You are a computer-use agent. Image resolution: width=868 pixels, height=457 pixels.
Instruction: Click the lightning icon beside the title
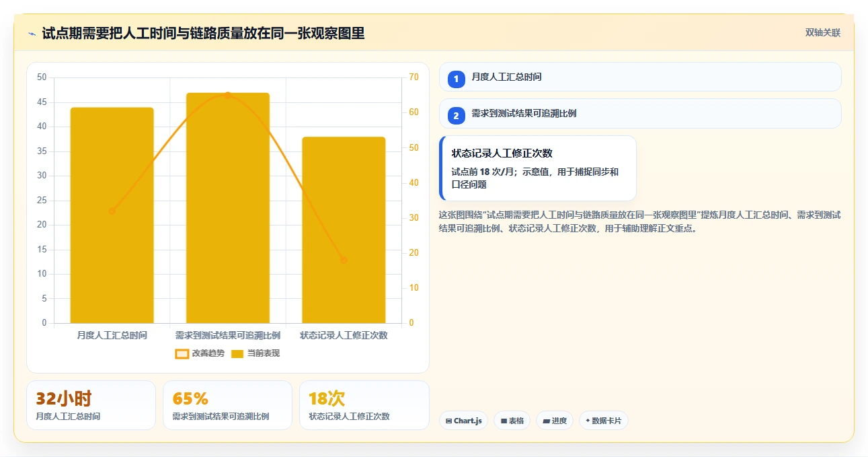32,34
